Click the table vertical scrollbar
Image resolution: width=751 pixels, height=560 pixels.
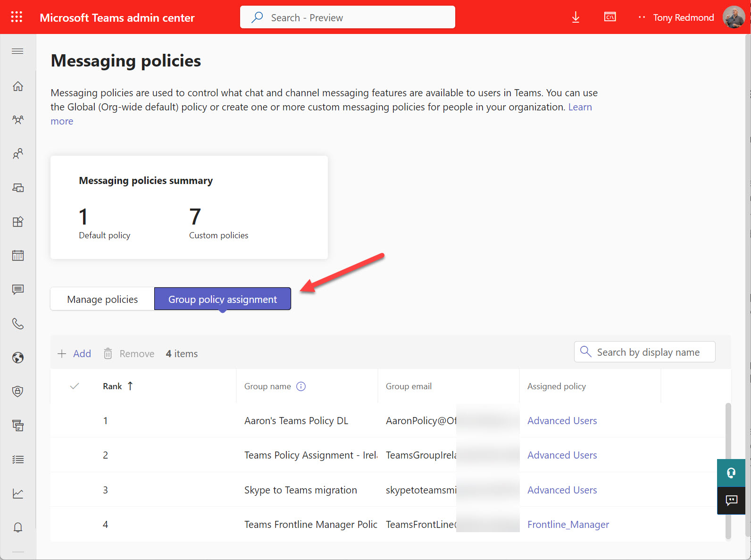pyautogui.click(x=728, y=470)
